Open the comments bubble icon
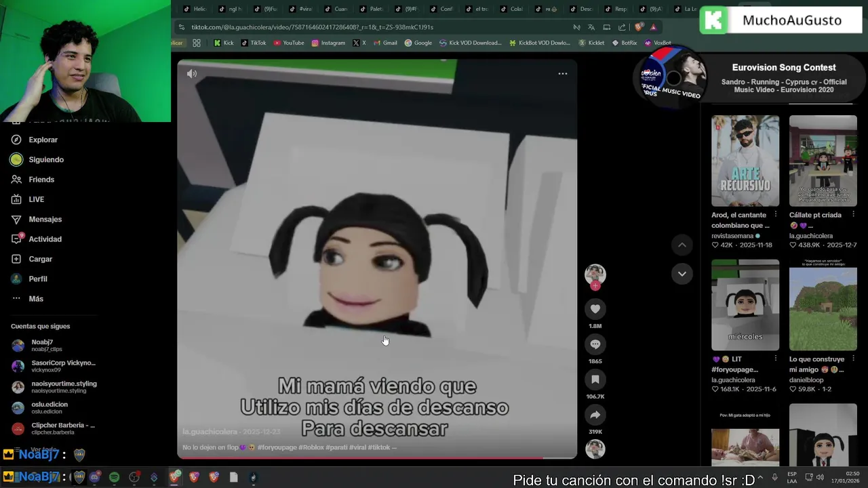This screenshot has width=868, height=488. click(x=595, y=344)
